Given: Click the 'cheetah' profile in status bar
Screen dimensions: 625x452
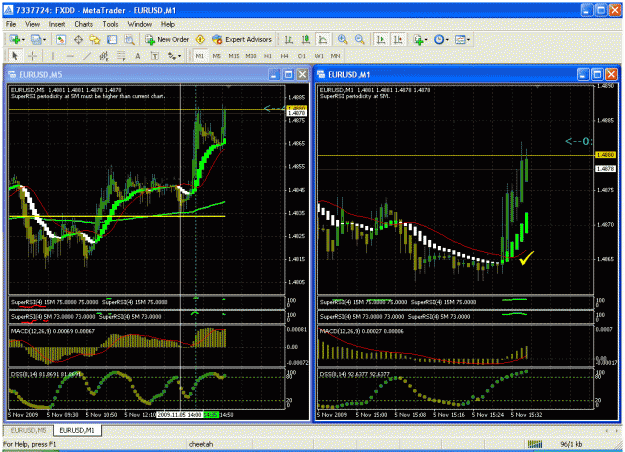Looking at the screenshot, I should tap(201, 444).
